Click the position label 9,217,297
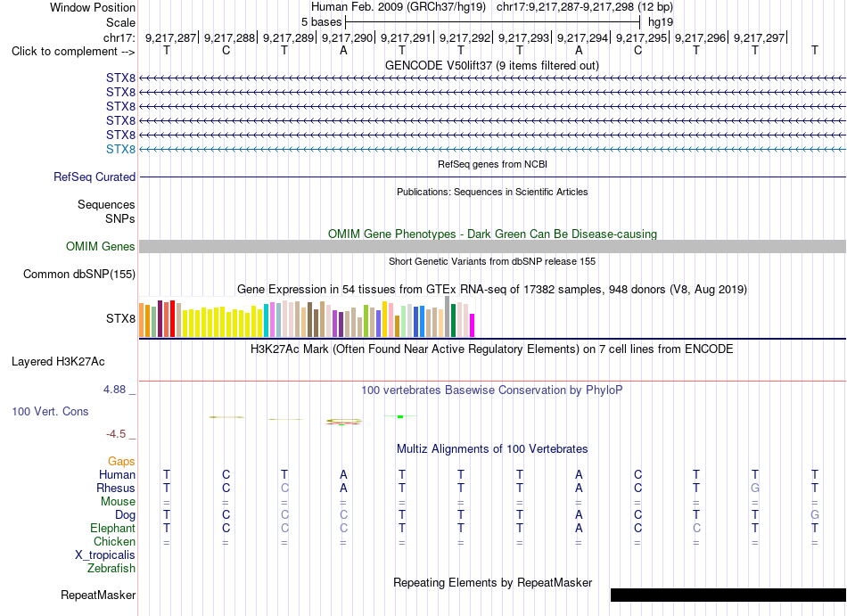The width and height of the screenshot is (847, 616). click(x=759, y=37)
